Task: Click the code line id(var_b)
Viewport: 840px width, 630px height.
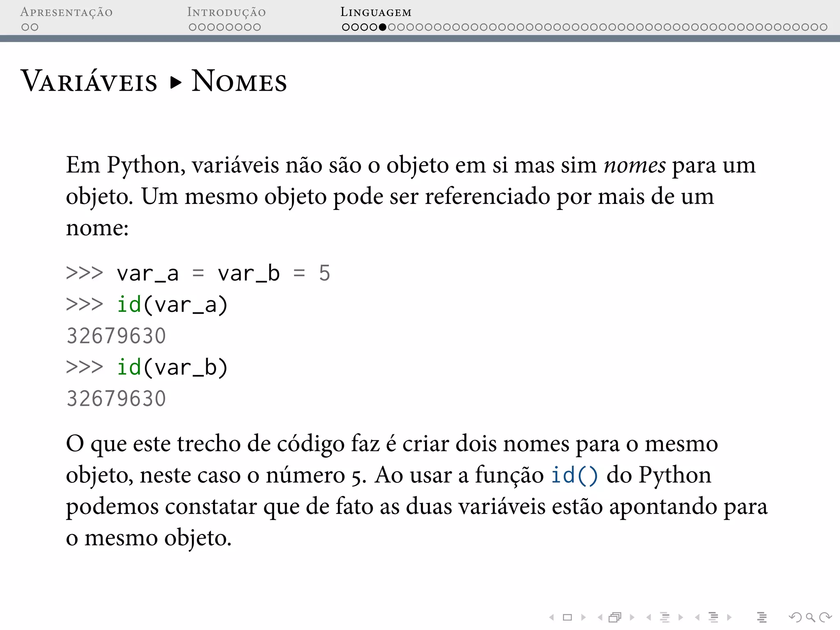Action: (x=147, y=367)
